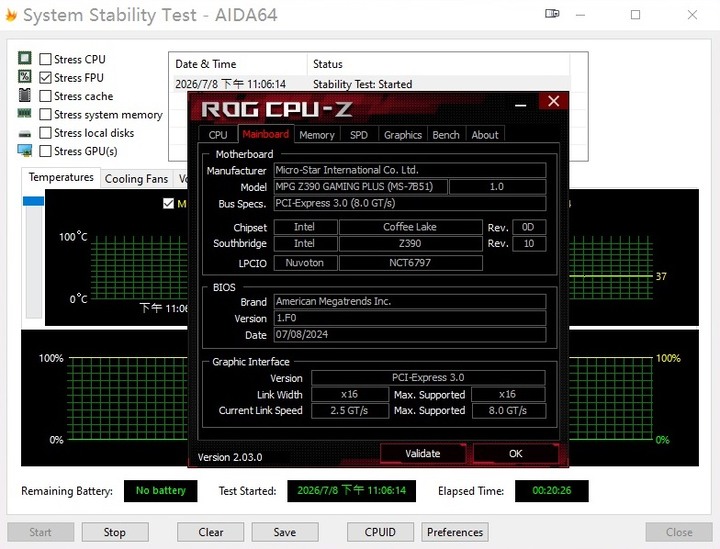The width and height of the screenshot is (720, 549).
Task: Click the Southbridge Rev. '10' field
Action: coord(529,243)
